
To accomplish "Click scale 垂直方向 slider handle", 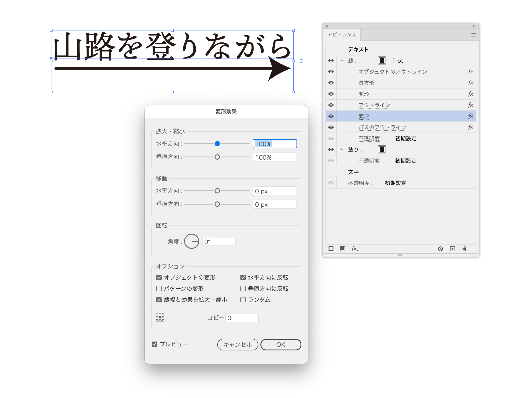I will click(217, 157).
